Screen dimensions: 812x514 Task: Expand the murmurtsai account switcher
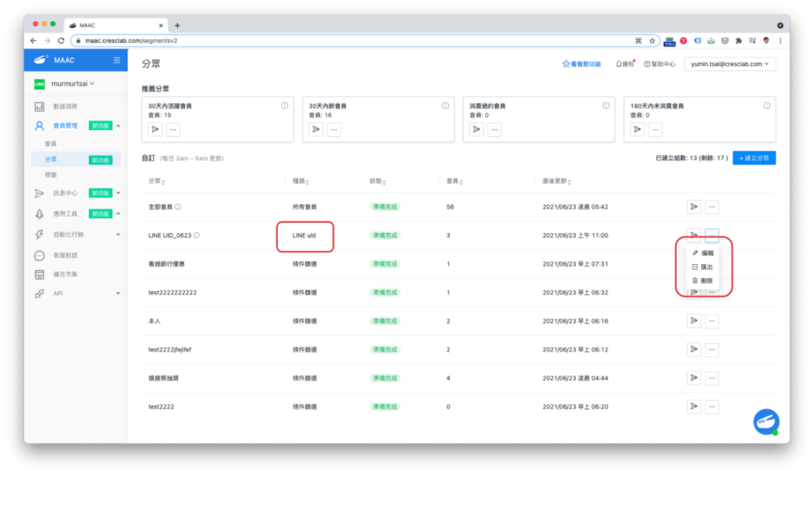pos(73,84)
